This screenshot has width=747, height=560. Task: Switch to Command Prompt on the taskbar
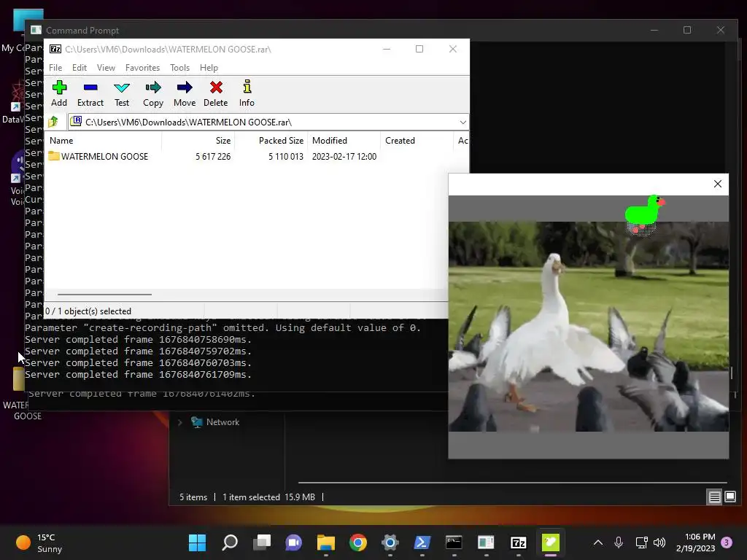pyautogui.click(x=454, y=542)
